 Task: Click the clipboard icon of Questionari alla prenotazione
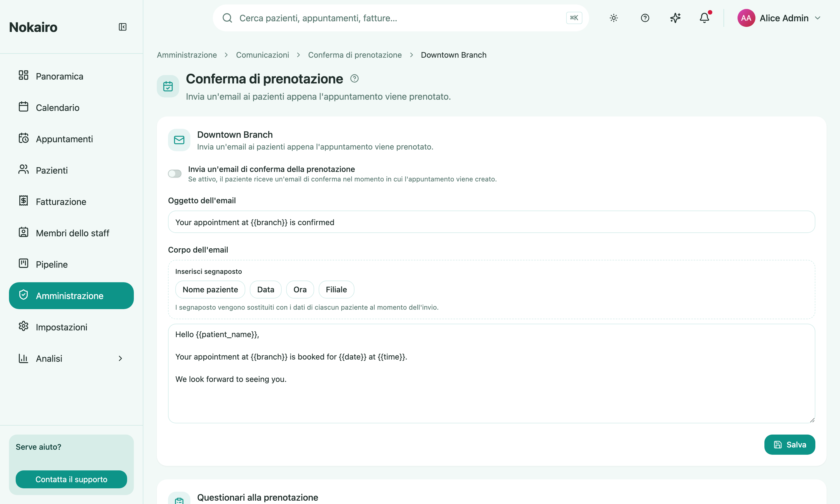(179, 498)
